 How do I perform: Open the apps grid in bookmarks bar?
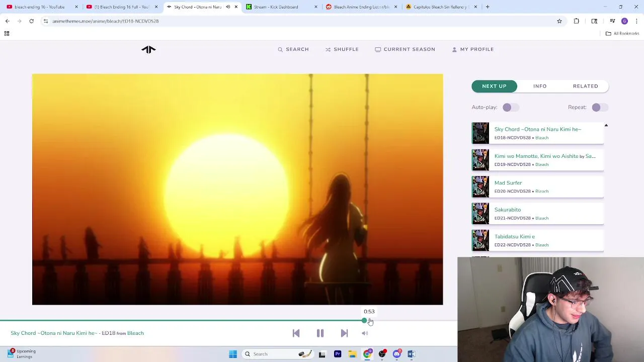tap(7, 33)
